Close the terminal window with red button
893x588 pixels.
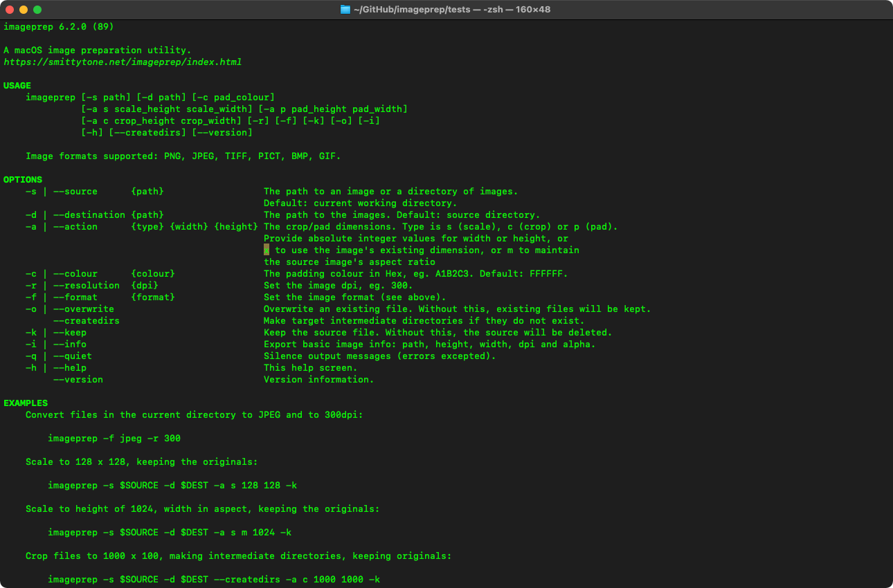click(x=10, y=10)
